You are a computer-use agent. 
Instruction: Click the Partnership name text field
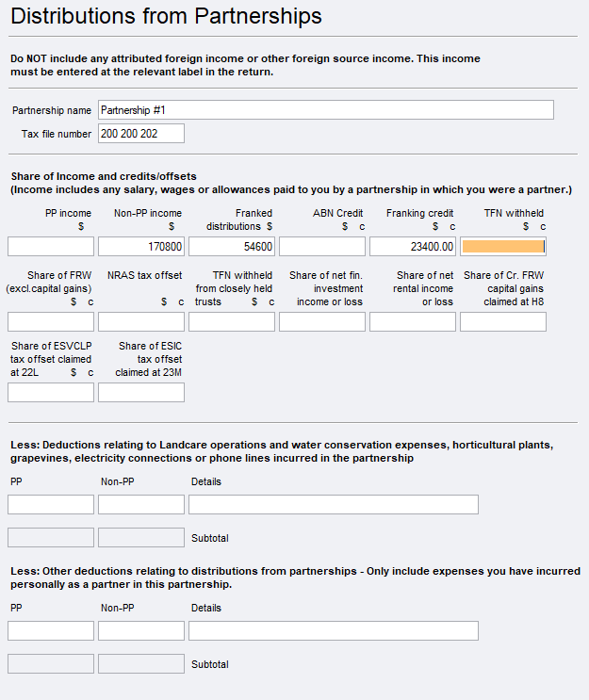pos(325,110)
